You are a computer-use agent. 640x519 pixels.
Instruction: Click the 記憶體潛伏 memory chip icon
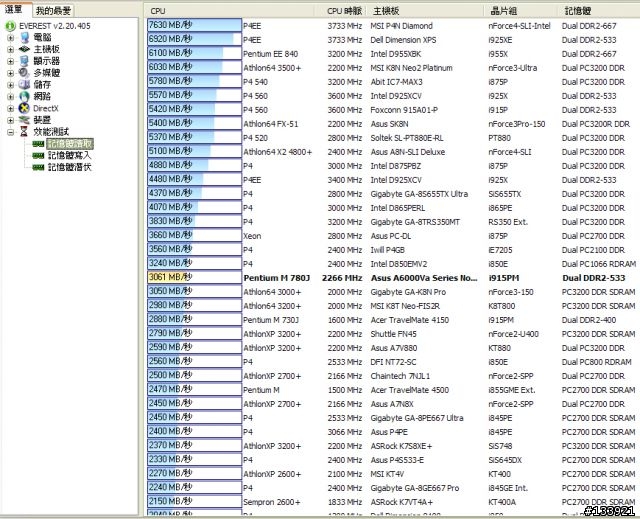38,167
